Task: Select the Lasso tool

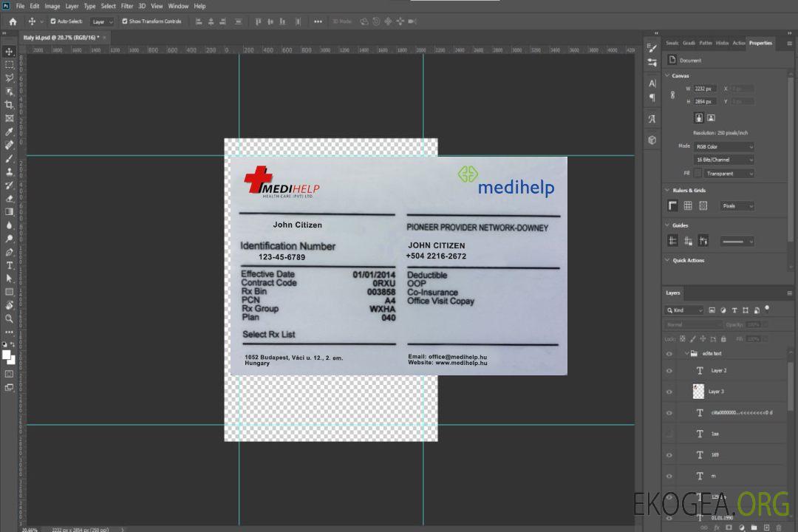Action: (x=9, y=78)
